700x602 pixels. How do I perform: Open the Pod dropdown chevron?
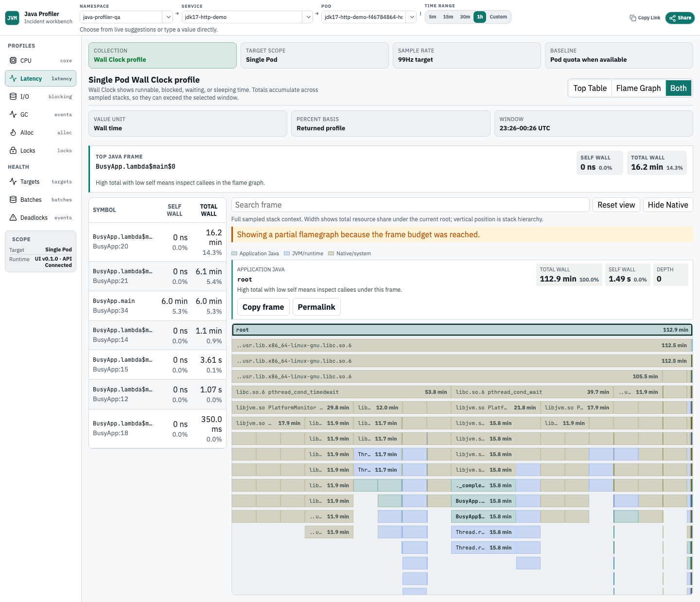point(412,17)
